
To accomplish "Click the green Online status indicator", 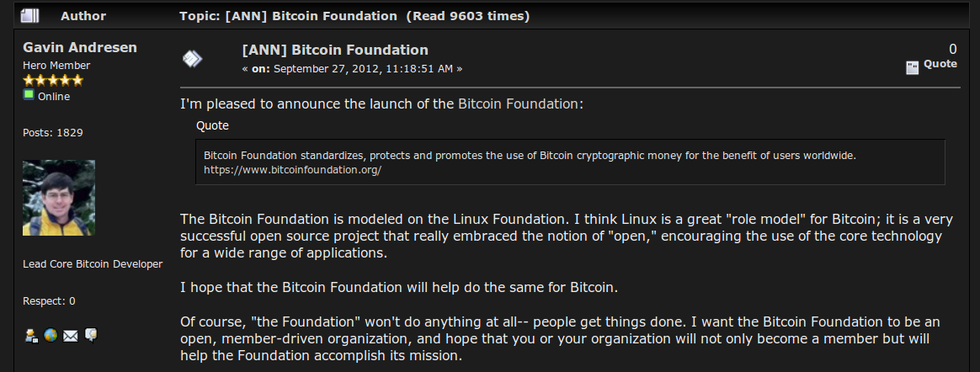I will [x=28, y=95].
